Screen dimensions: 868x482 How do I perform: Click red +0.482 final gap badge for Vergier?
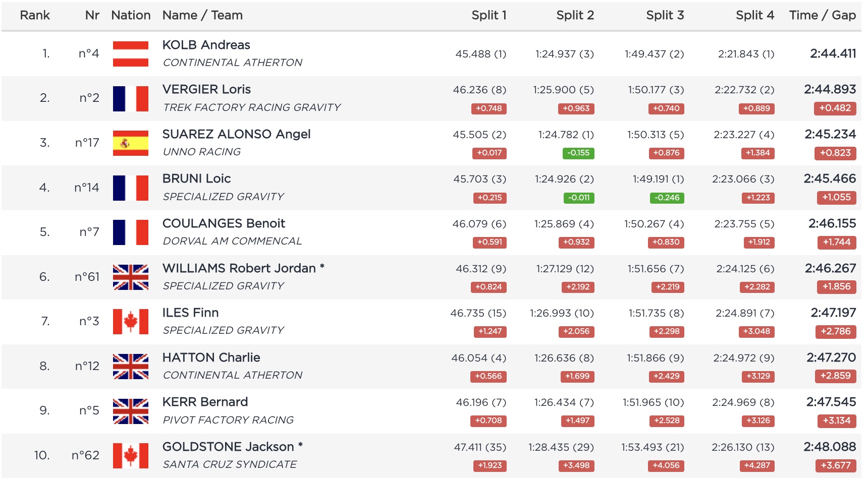[835, 108]
